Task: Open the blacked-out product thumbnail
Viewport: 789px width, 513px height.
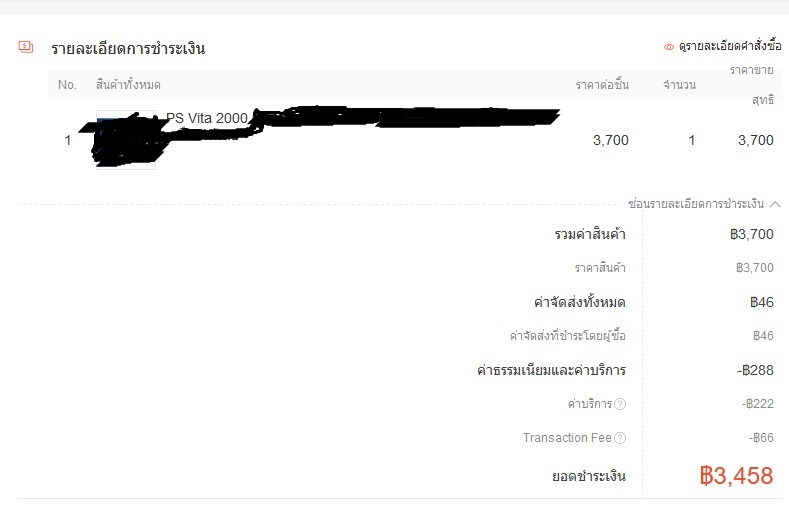Action: (126, 139)
